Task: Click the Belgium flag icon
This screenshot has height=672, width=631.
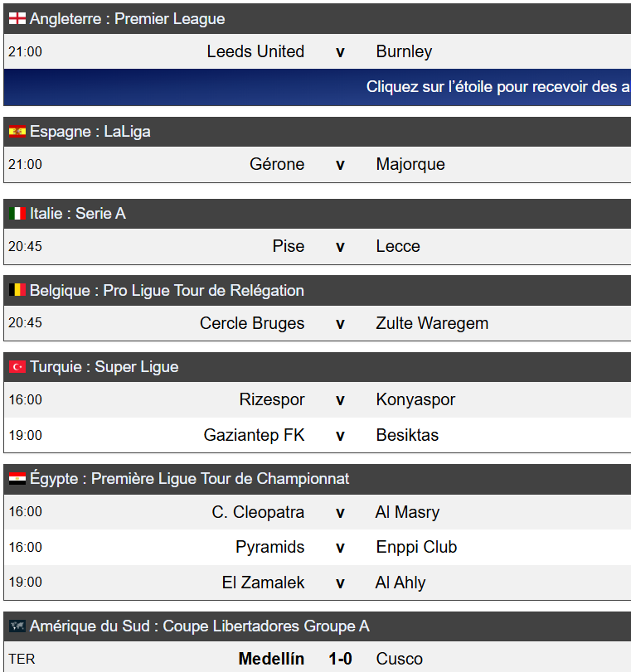Action: (x=17, y=290)
